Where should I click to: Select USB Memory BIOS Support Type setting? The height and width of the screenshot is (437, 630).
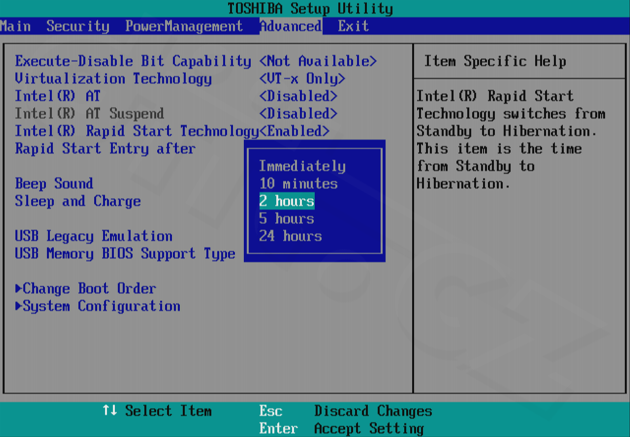tap(125, 253)
